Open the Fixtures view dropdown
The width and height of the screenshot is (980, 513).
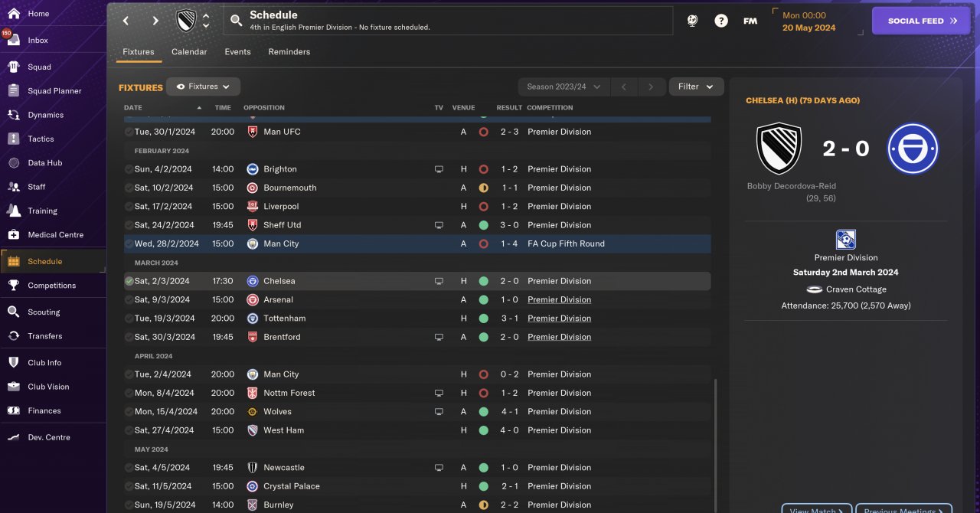tap(203, 87)
